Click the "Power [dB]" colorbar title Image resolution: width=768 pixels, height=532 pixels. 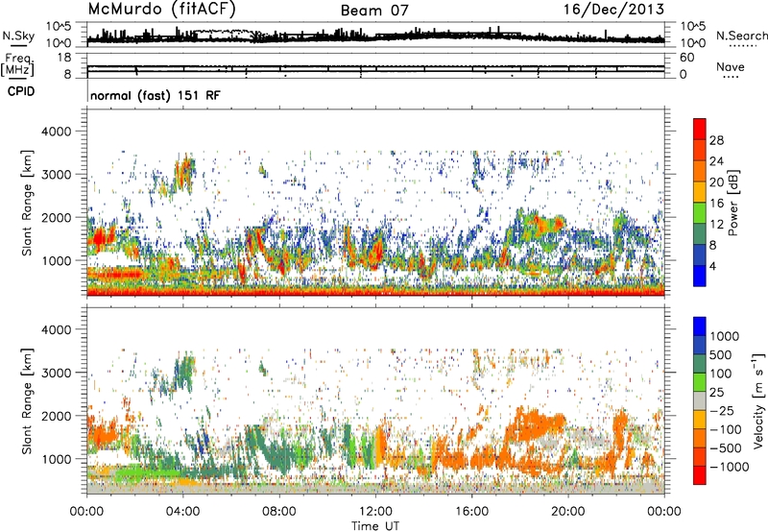tap(732, 203)
